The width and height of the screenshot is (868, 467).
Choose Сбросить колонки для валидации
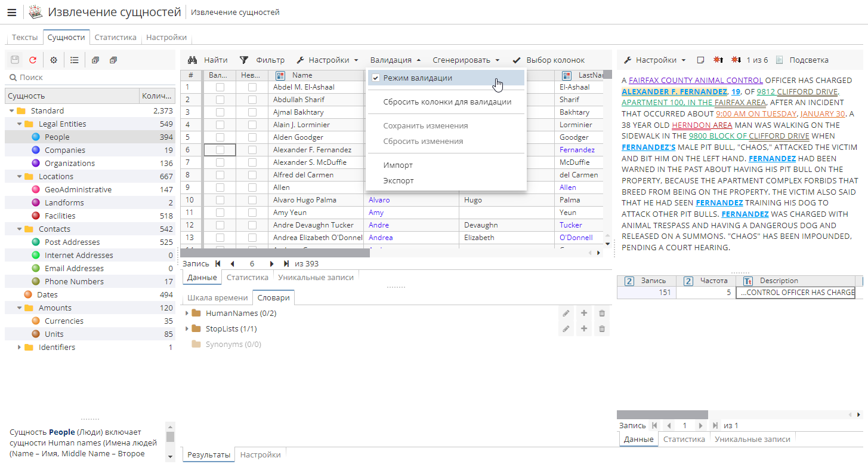point(447,102)
